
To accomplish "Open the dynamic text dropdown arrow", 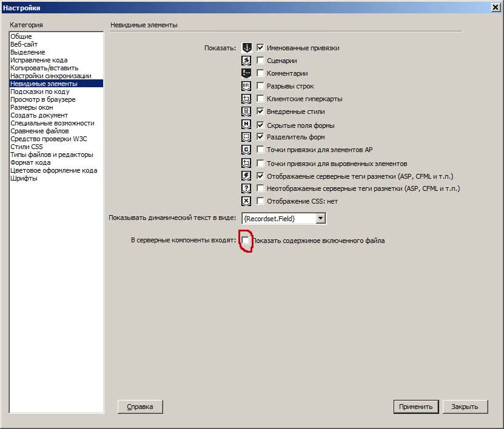I will point(320,218).
